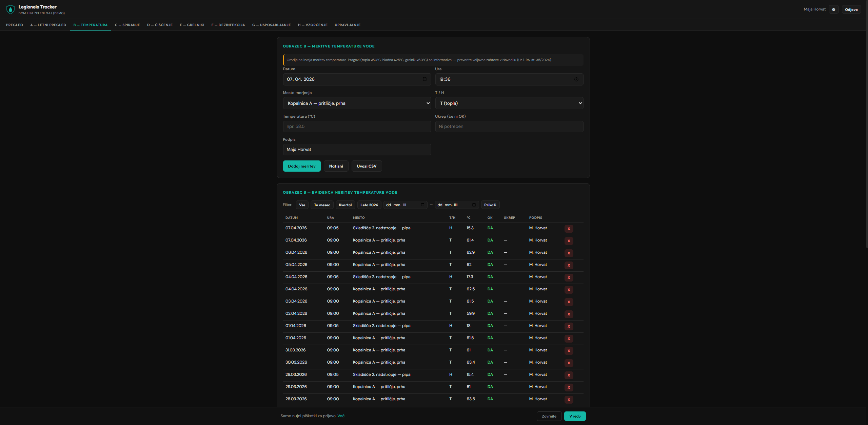Delete the 06.04.2026 measurement row

569,253
